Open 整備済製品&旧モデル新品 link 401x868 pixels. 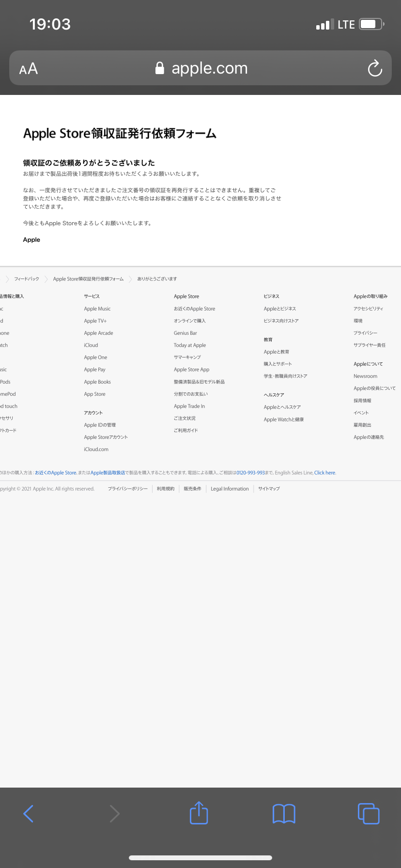(199, 382)
